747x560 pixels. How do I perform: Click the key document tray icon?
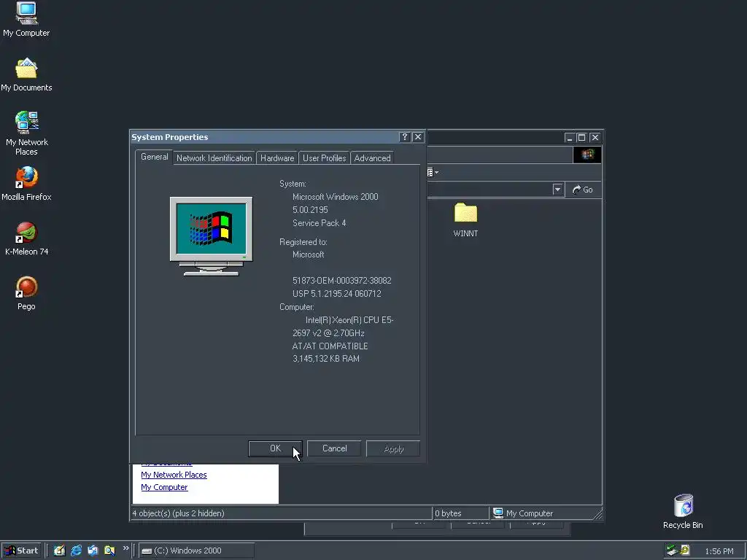pos(685,551)
